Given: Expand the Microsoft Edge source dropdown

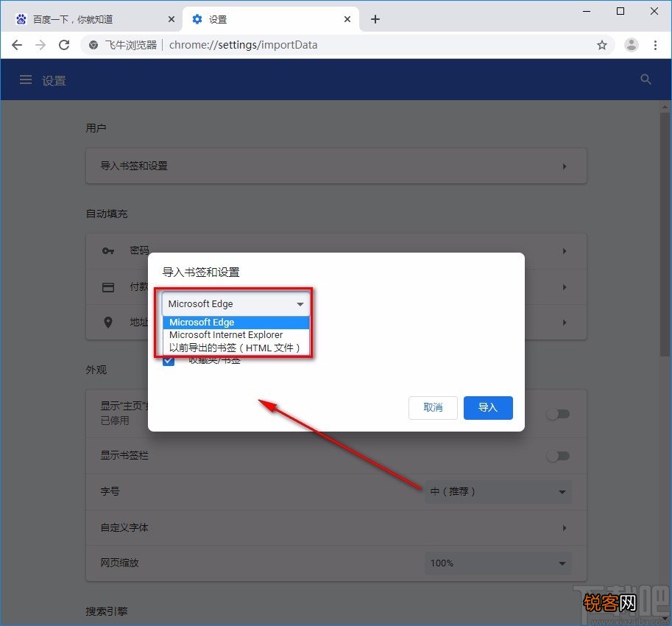Looking at the screenshot, I should 236,304.
